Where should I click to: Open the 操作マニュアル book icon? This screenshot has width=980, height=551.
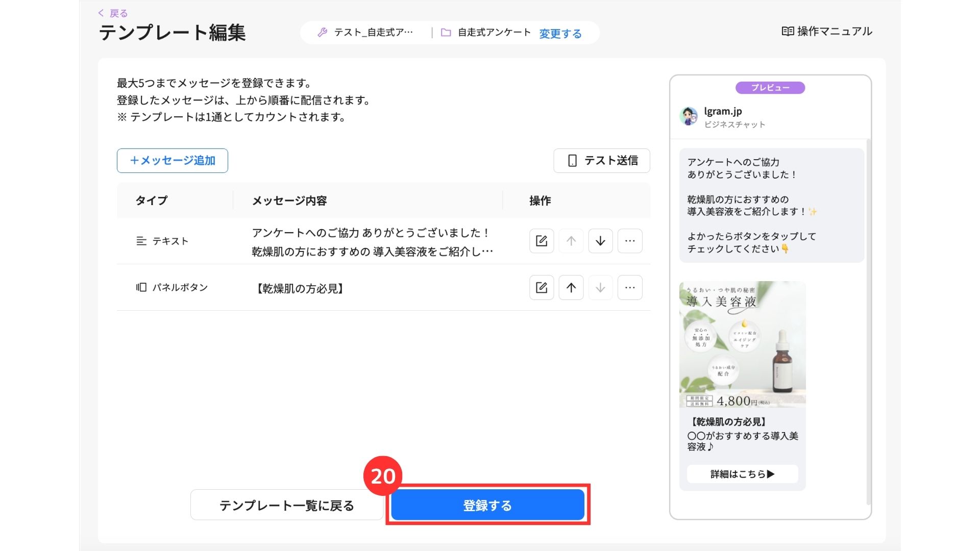[788, 31]
